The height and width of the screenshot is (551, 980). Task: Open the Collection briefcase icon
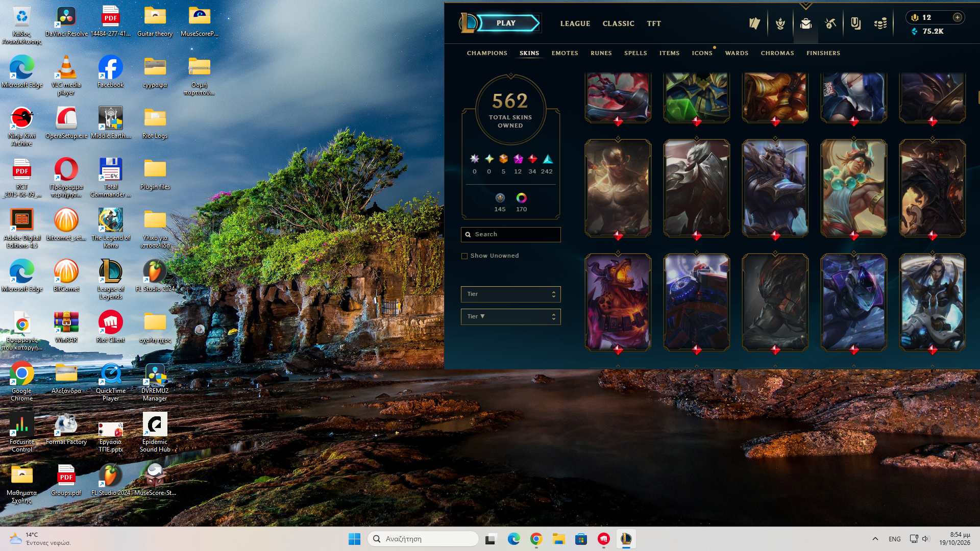[805, 23]
